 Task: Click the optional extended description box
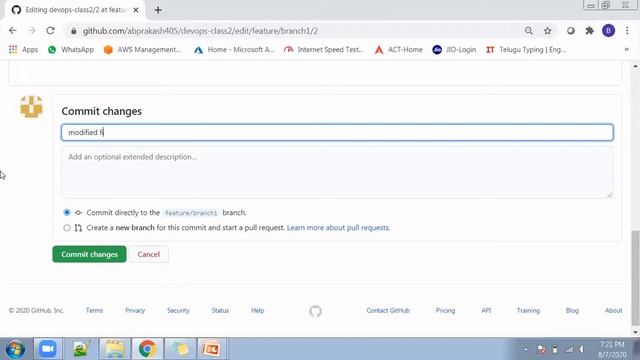point(337,173)
